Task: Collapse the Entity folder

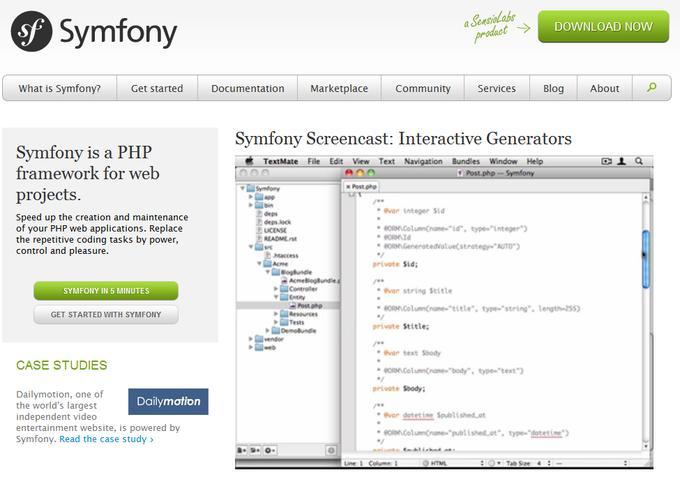Action: [276, 297]
